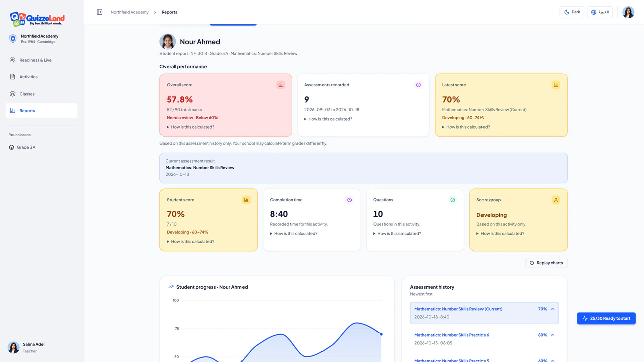Click the 57.8% overall score value
The image size is (644, 362).
tap(180, 100)
